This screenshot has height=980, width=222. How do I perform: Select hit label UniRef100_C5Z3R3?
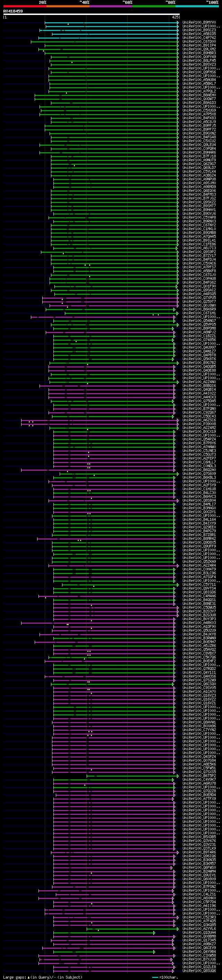[x=199, y=917]
